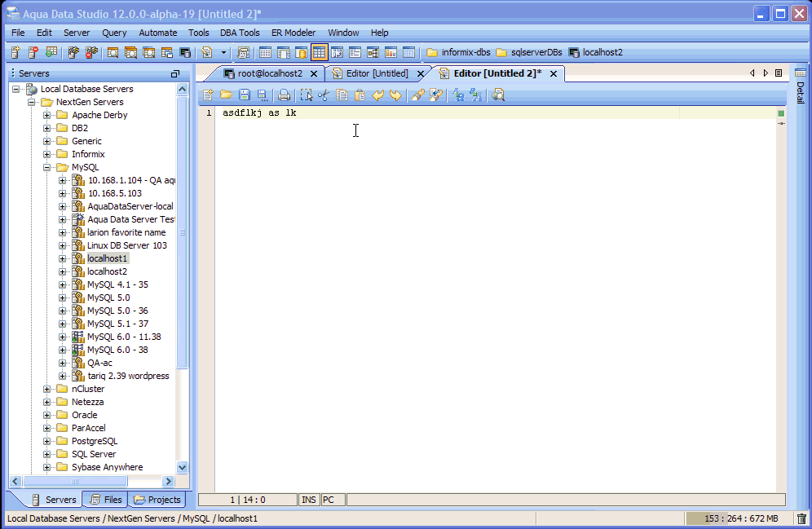This screenshot has height=529, width=812.
Task: Expand the Oracle folder
Action: coord(47,415)
